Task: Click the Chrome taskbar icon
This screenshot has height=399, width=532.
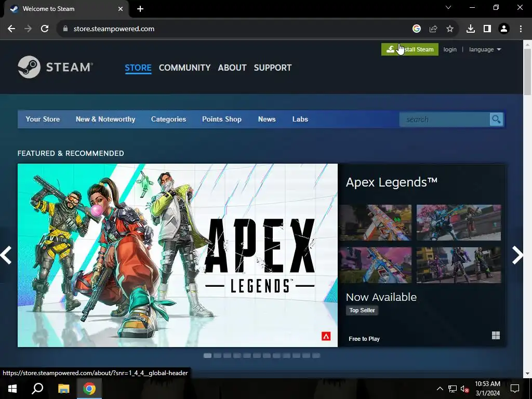Action: [x=89, y=389]
